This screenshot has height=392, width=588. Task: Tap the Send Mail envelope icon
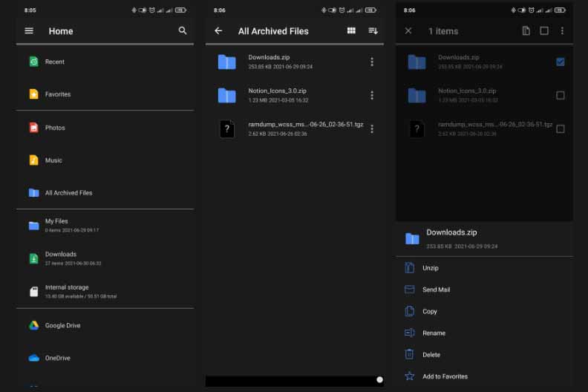410,290
